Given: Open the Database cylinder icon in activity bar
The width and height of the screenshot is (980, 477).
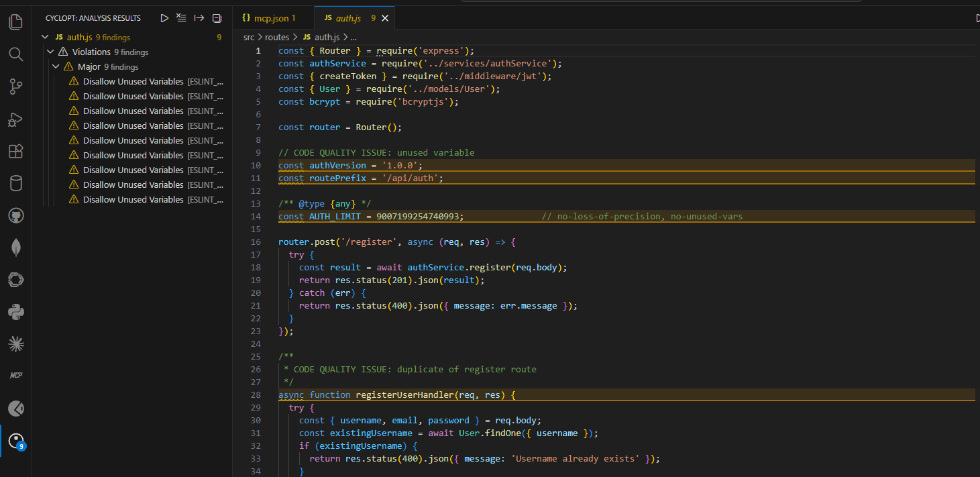Looking at the screenshot, I should click(15, 183).
